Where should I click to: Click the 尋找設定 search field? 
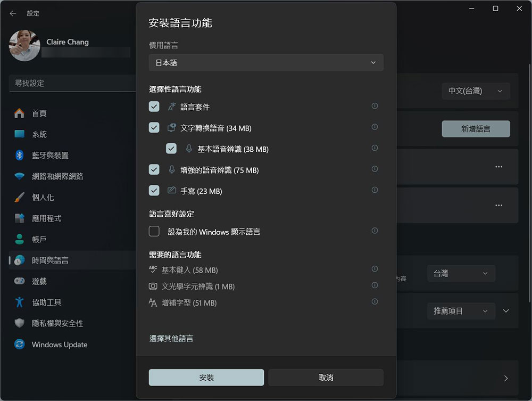click(x=72, y=83)
